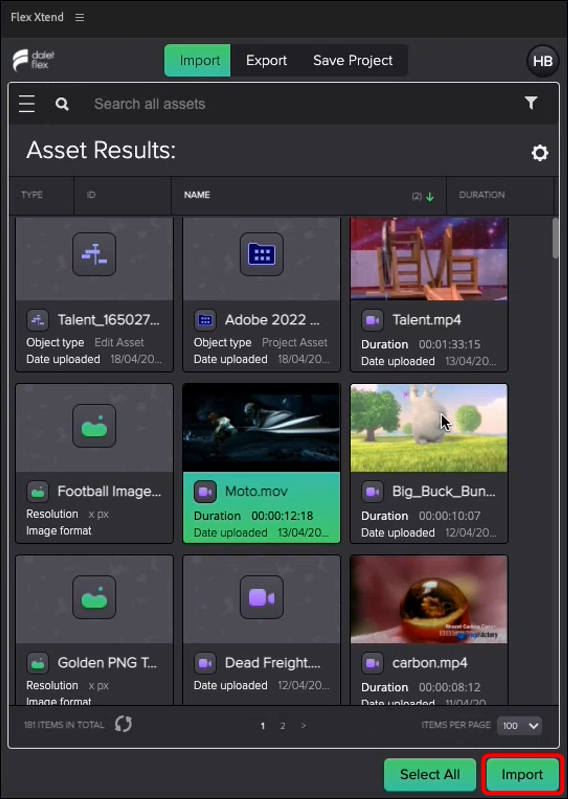Go to next page arrow
The width and height of the screenshot is (568, 799).
coord(304,726)
